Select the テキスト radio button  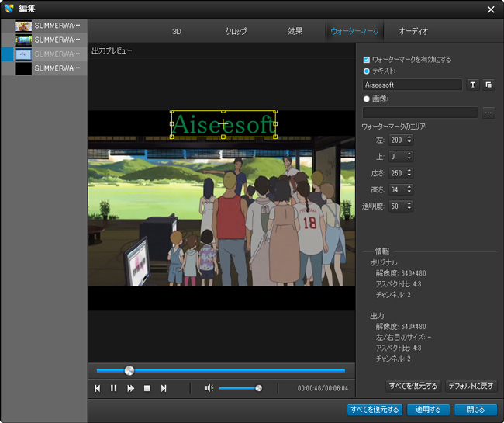367,71
